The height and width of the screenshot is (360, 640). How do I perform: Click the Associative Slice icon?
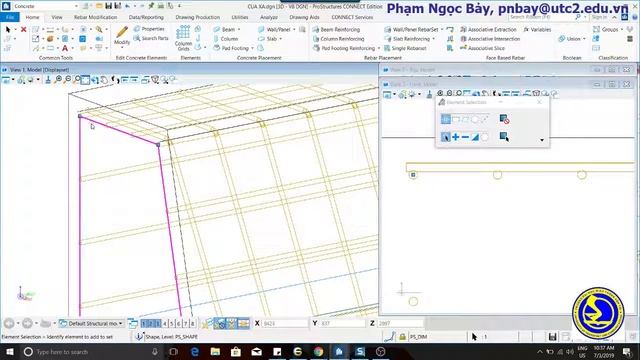pos(463,48)
